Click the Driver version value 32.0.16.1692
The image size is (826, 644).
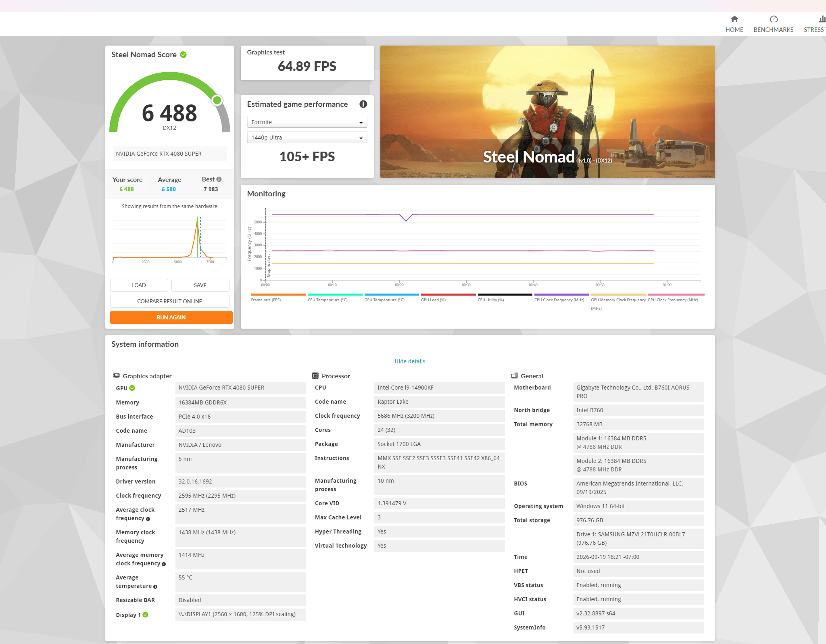click(240, 481)
